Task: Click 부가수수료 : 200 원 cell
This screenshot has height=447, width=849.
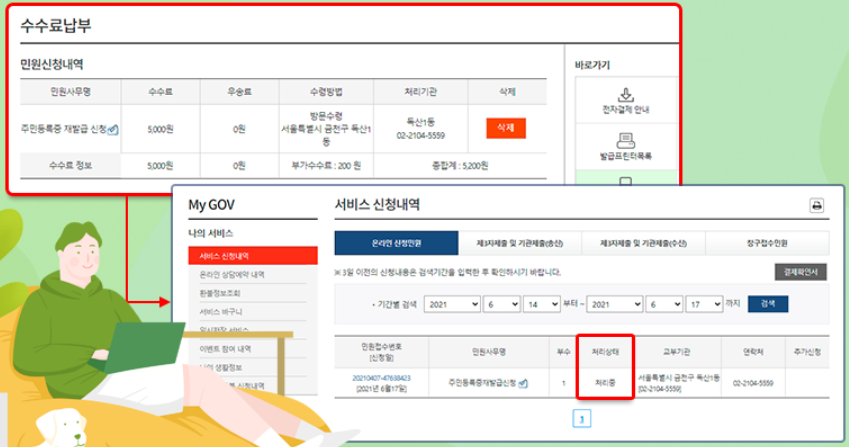Action: [x=326, y=166]
